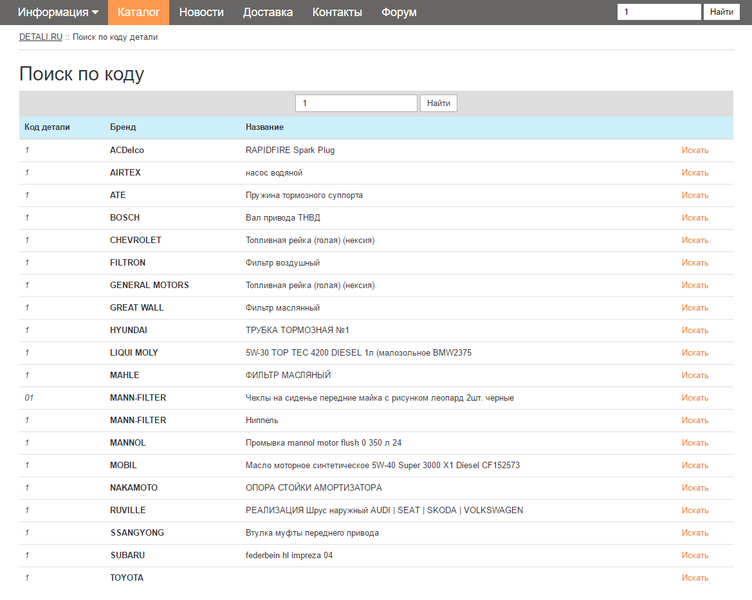The height and width of the screenshot is (600, 752).
Task: Click Искать for CHEVROLET row
Action: coord(695,240)
